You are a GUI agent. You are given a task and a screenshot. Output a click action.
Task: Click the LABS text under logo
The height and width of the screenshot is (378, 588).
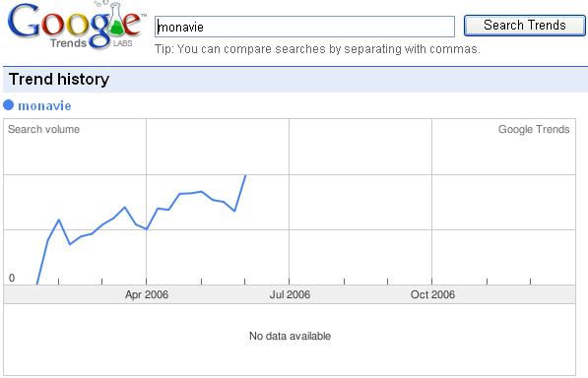point(123,43)
